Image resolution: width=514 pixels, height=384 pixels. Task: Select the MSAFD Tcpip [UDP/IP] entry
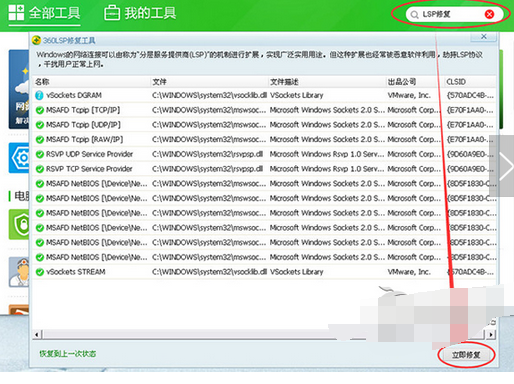click(x=83, y=125)
